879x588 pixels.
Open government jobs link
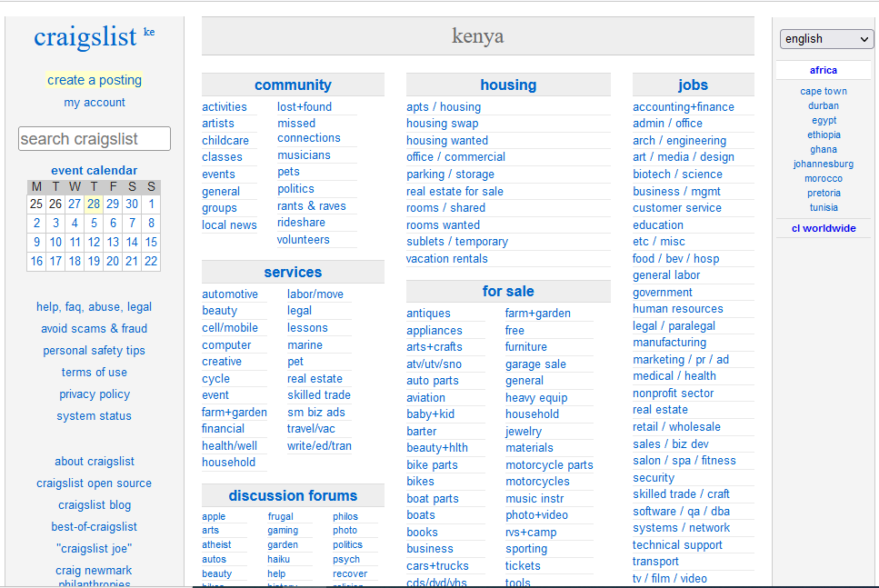point(662,293)
